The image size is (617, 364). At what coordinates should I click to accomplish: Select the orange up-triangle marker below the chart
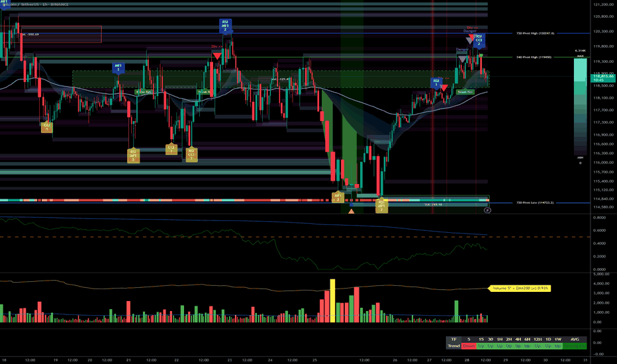(351, 211)
